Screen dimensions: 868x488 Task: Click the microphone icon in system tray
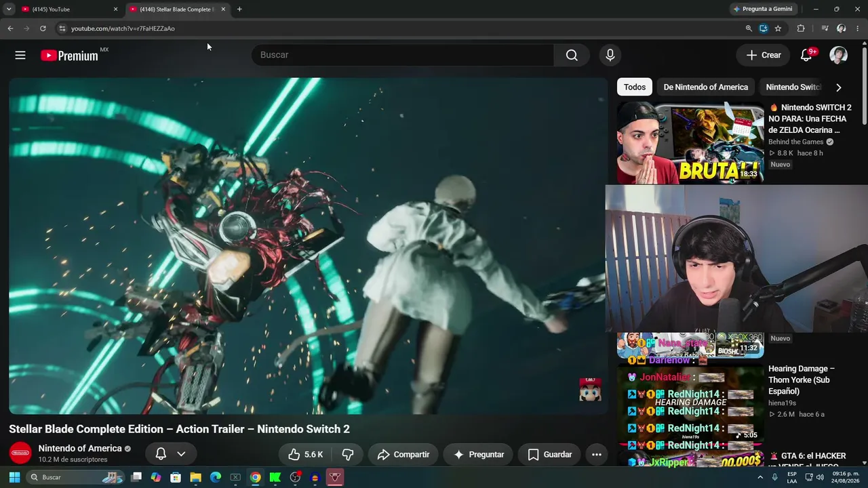774,477
